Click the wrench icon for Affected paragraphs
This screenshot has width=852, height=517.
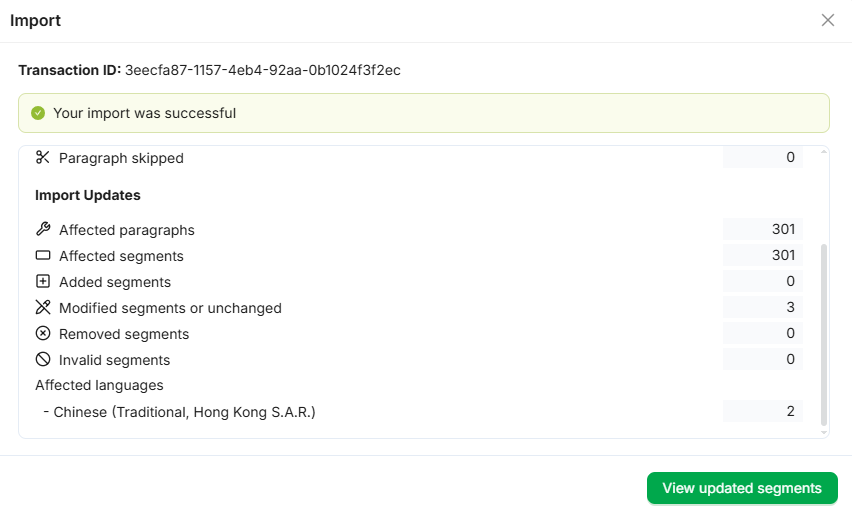click(42, 230)
